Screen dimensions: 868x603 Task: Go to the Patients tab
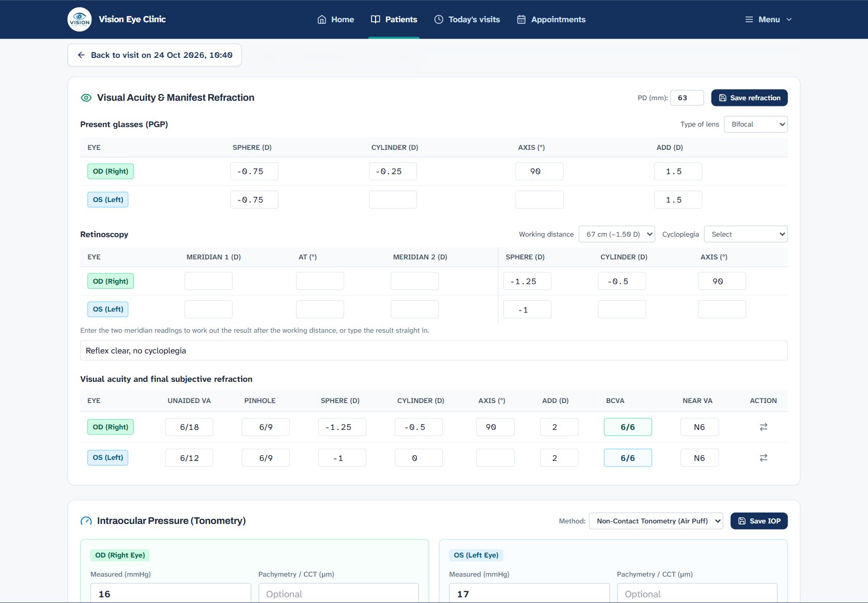(394, 20)
